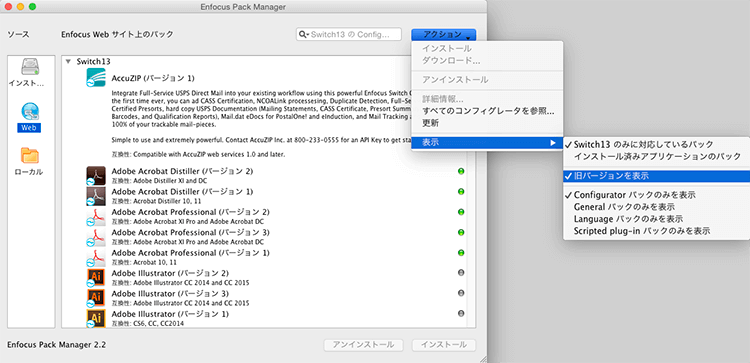Screen dimensions: 750x363
Task: Select Adobe Illustrator (バージョン 3) row
Action: point(265,297)
